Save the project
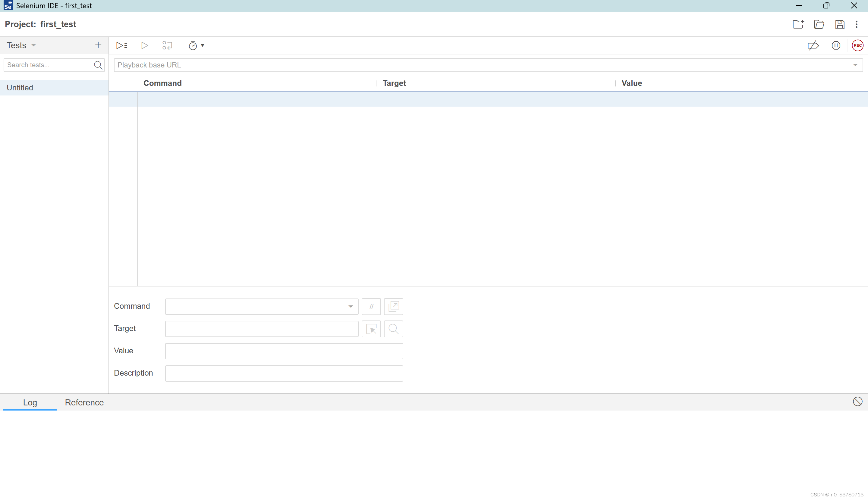868x500 pixels. coord(839,24)
